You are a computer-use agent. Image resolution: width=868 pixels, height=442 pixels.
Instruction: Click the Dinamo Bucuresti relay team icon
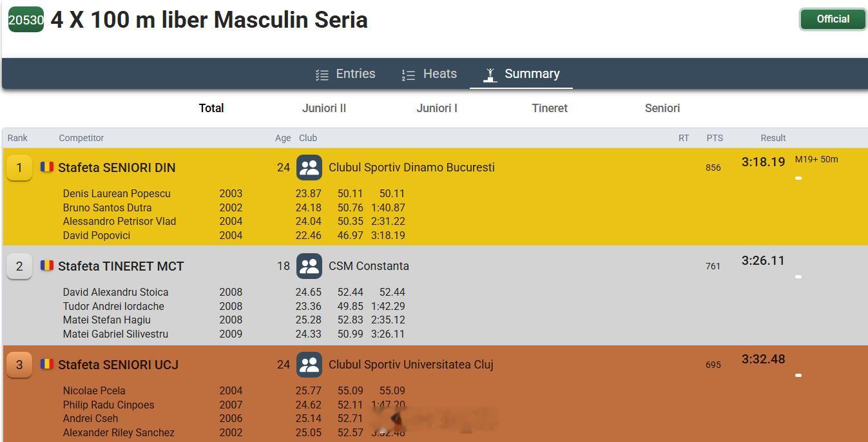(309, 168)
